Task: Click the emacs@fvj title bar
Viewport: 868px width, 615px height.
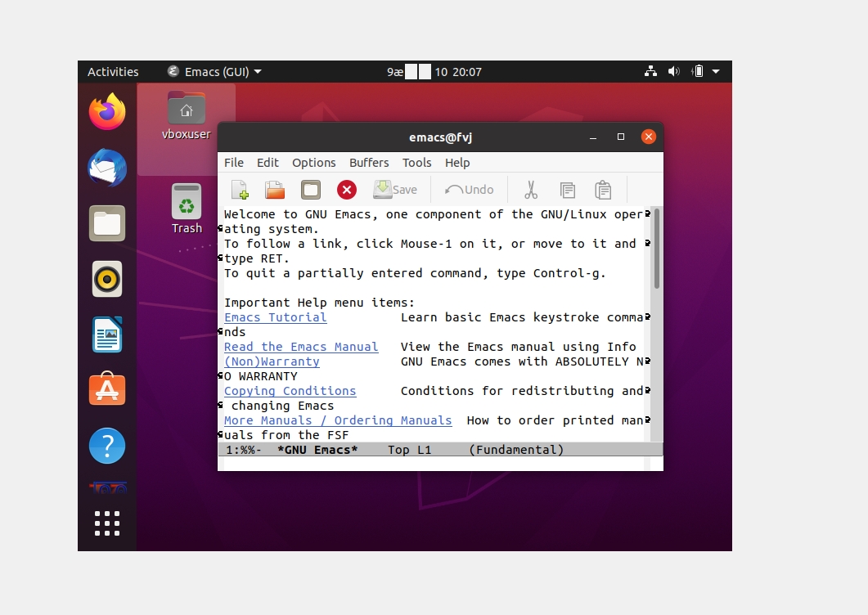Action: pos(441,137)
